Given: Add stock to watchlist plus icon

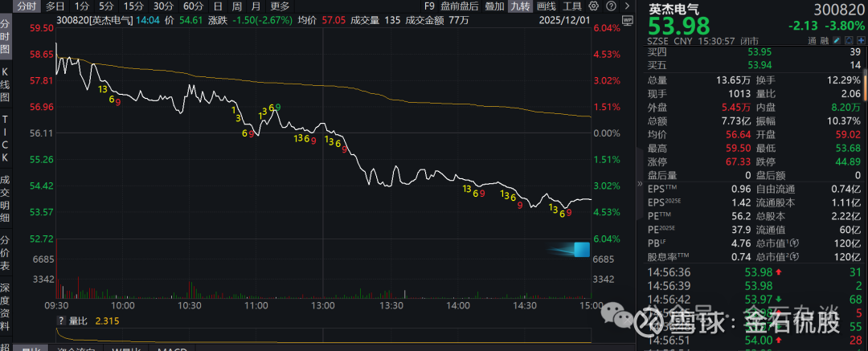Looking at the screenshot, I should [x=861, y=40].
